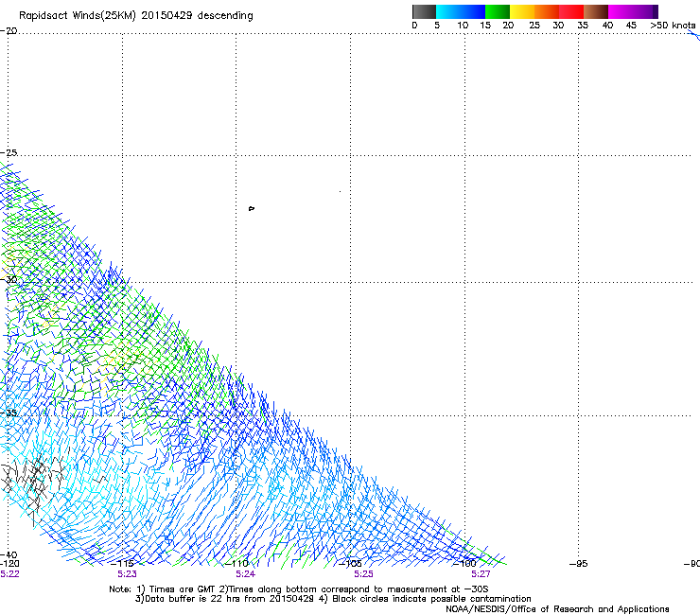
Task: Click the legend value '10'
Action: [463, 25]
